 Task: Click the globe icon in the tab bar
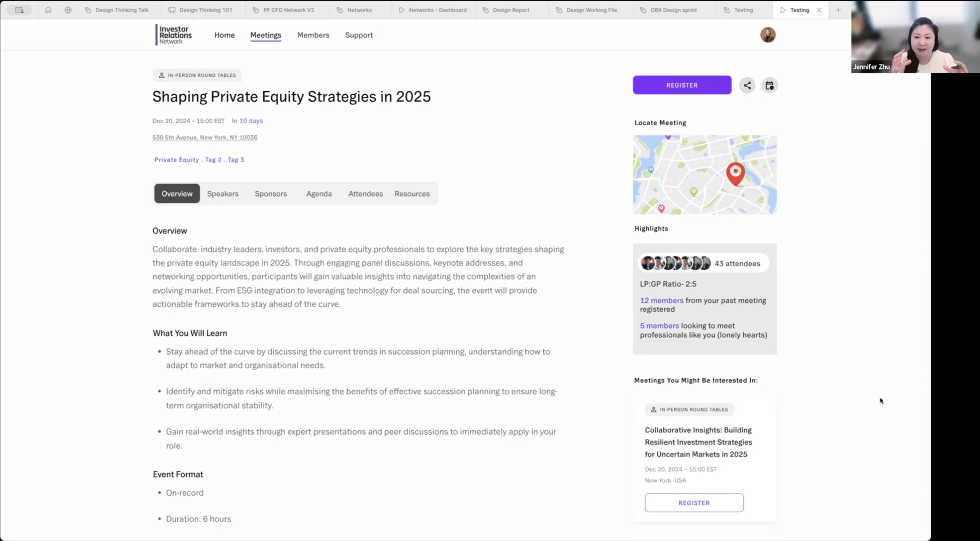pyautogui.click(x=68, y=10)
